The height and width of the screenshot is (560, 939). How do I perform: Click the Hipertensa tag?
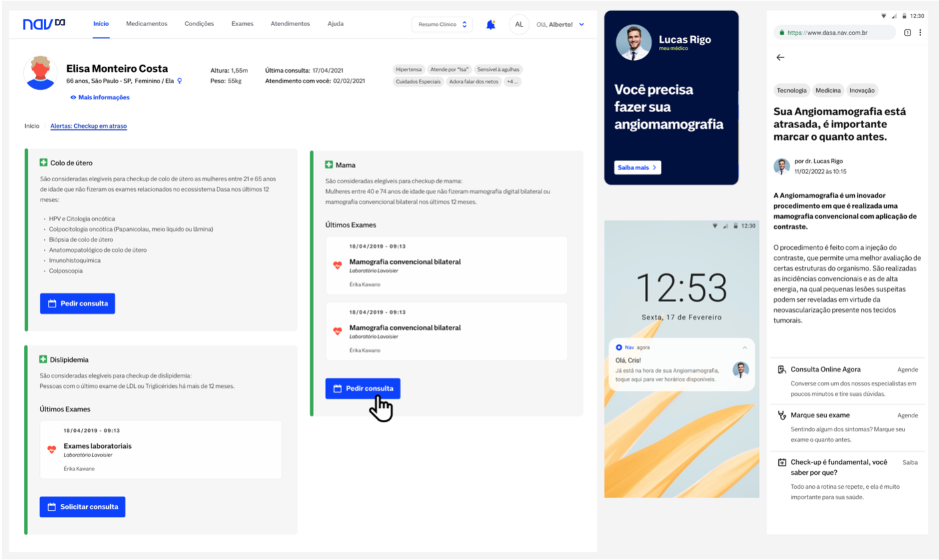point(408,69)
